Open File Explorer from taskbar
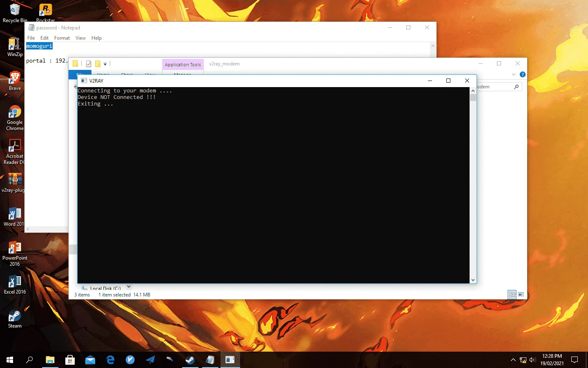The height and width of the screenshot is (368, 588). tap(50, 360)
